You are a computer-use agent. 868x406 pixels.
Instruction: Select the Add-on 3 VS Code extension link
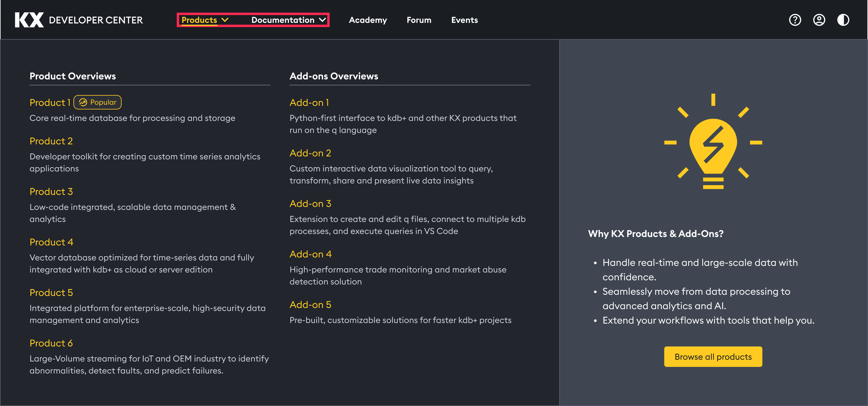310,203
